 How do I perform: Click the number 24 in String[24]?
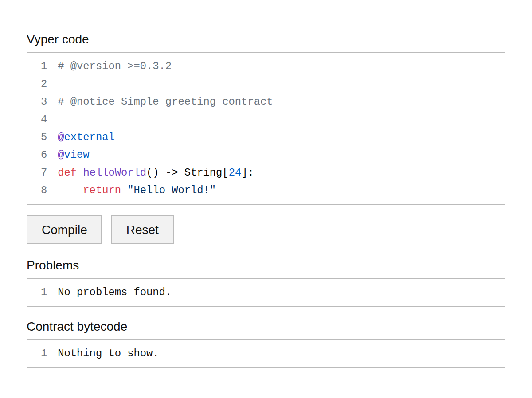[x=235, y=172]
